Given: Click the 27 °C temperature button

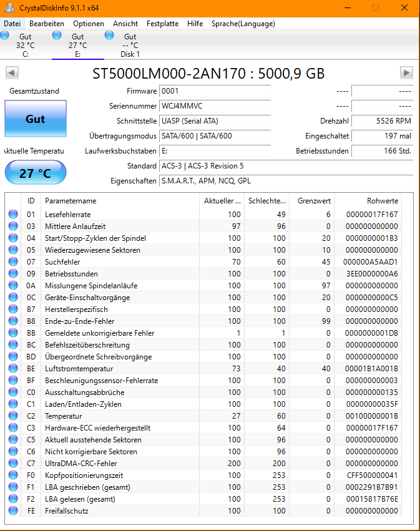Looking at the screenshot, I should [x=36, y=173].
